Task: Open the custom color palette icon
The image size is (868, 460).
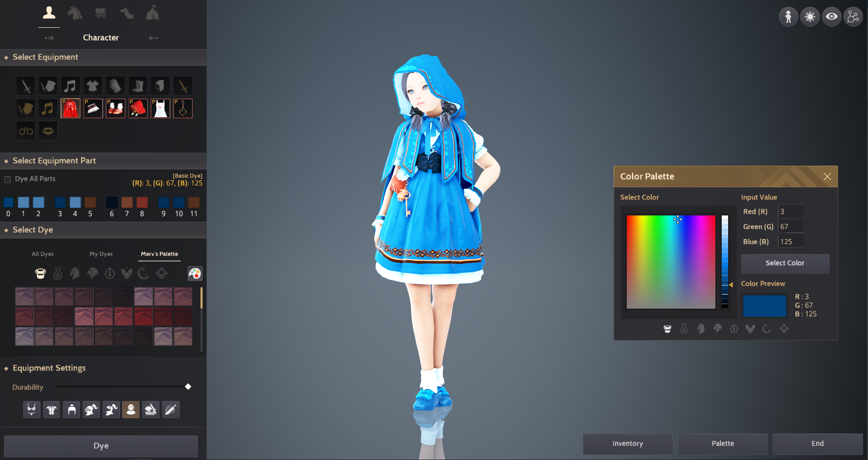Action: 195,273
